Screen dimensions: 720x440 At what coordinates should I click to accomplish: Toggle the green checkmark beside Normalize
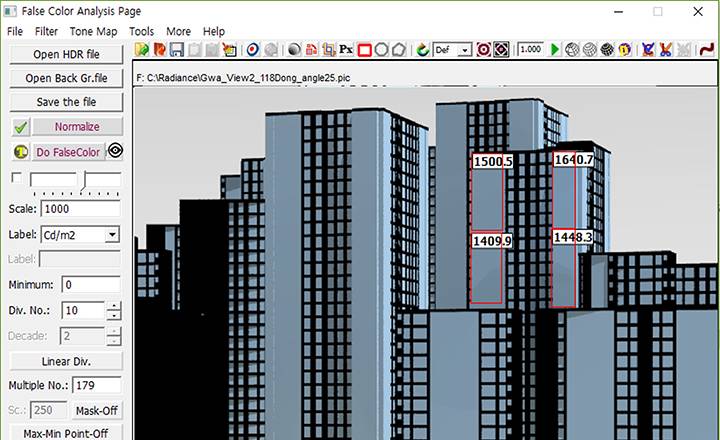[x=20, y=127]
